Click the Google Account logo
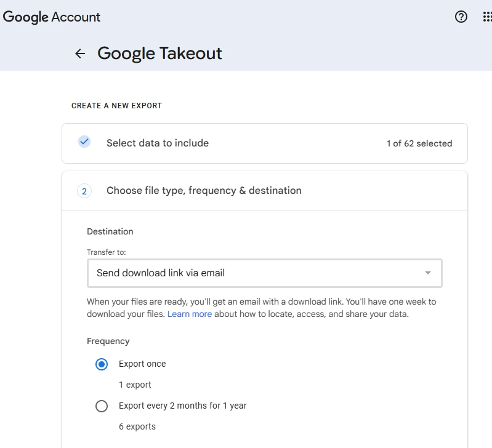492x448 pixels. (52, 17)
